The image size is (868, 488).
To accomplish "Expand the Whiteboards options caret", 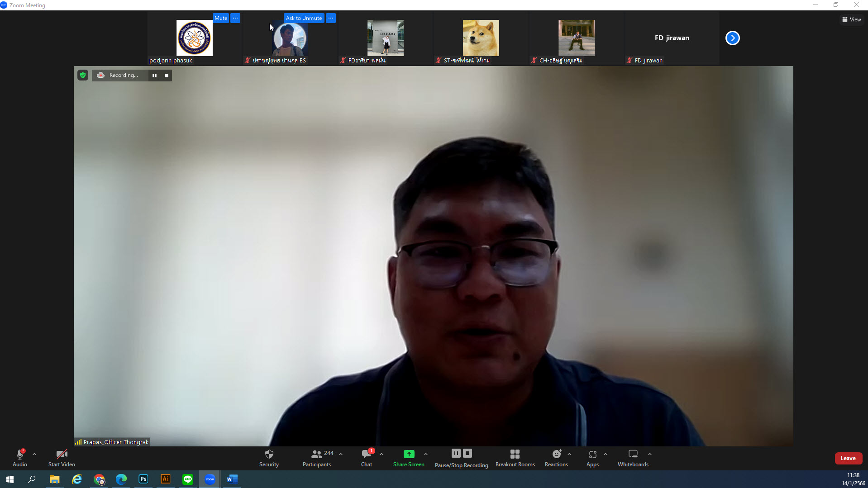I will pos(650,454).
